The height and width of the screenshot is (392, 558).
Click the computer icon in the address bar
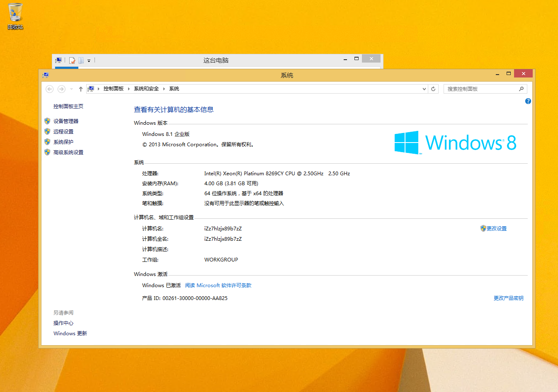click(91, 89)
